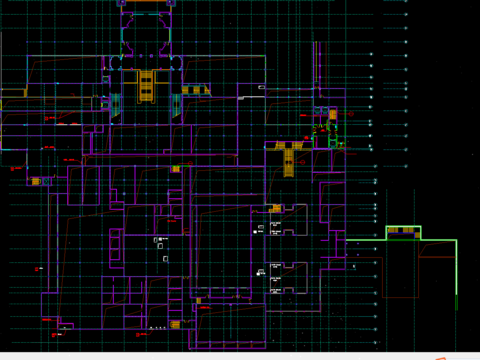Click the white vehicle symbol near lower bays
480x360 pixels.
tap(260, 272)
